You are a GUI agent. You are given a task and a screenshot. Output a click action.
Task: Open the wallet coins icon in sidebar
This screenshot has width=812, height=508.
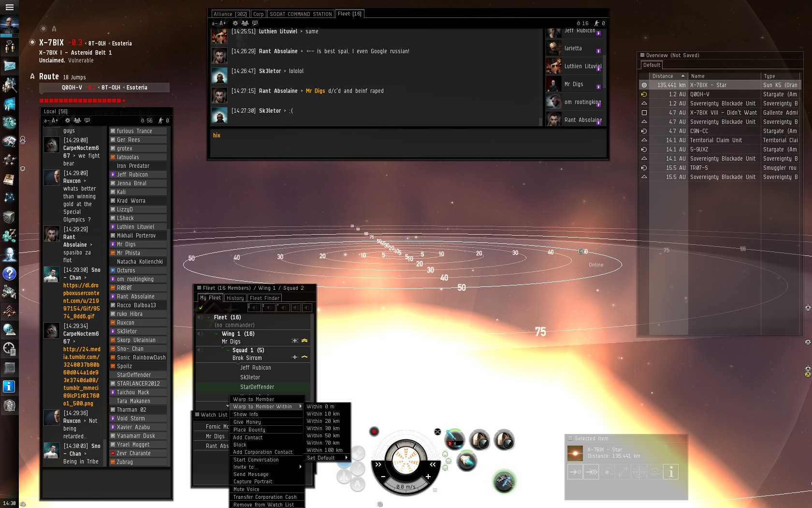click(x=9, y=236)
